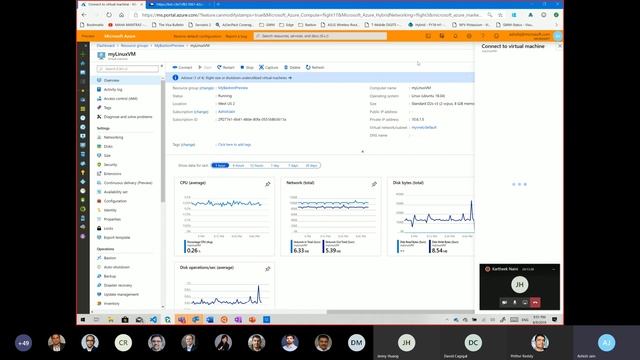
Task: Go to Resource groups breadcrumb
Action: point(134,45)
